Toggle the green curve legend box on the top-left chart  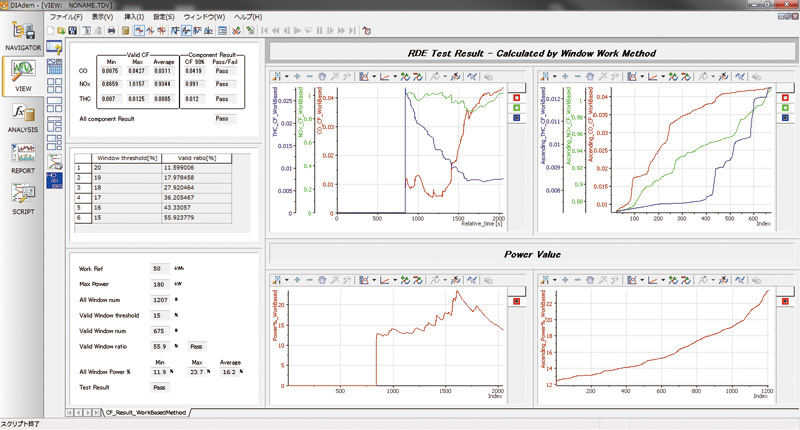pyautogui.click(x=515, y=110)
